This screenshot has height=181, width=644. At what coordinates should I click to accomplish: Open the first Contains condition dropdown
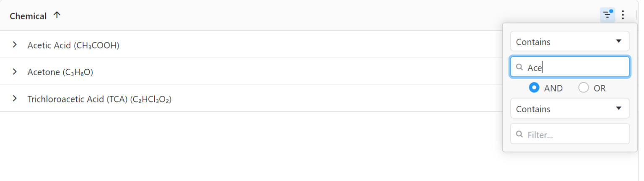click(569, 42)
